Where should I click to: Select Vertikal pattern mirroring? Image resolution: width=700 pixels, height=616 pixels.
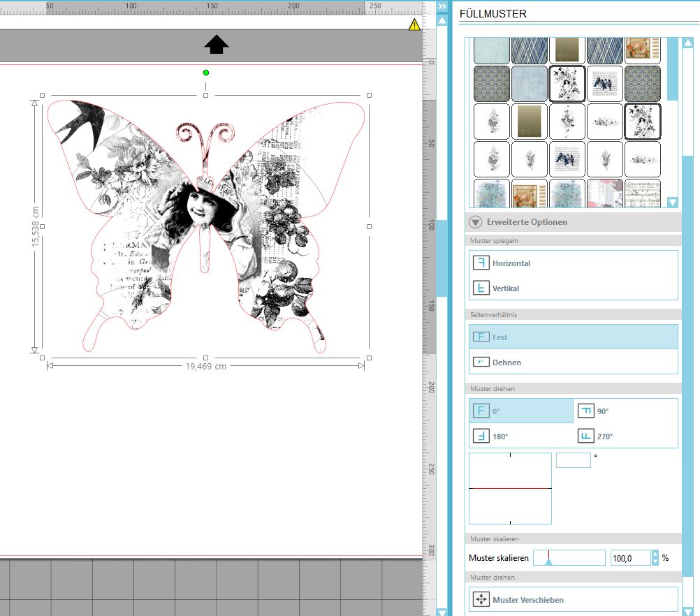pos(574,288)
